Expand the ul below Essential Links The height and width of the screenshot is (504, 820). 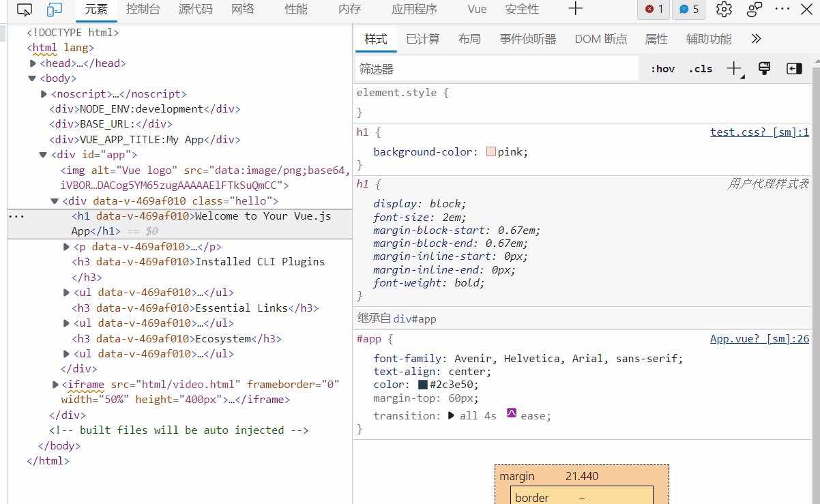tap(66, 323)
